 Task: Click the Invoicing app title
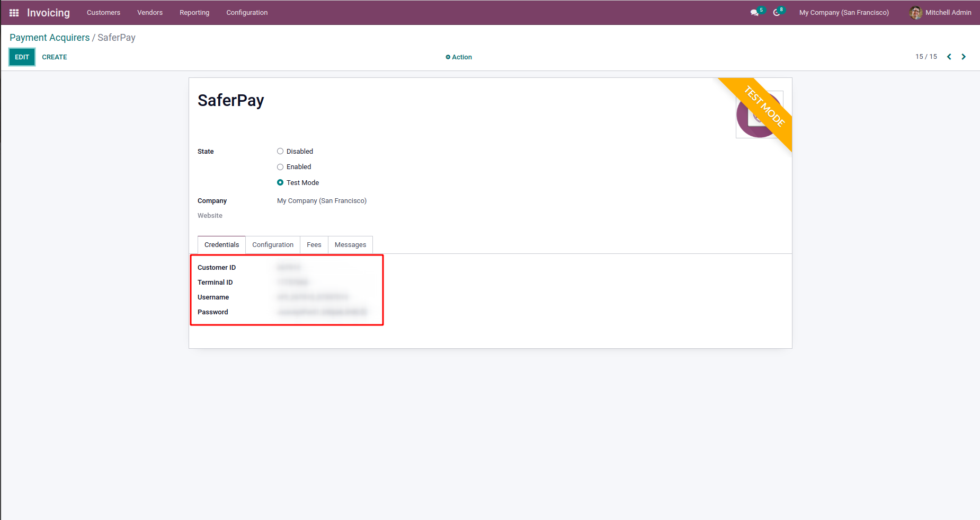(x=48, y=13)
